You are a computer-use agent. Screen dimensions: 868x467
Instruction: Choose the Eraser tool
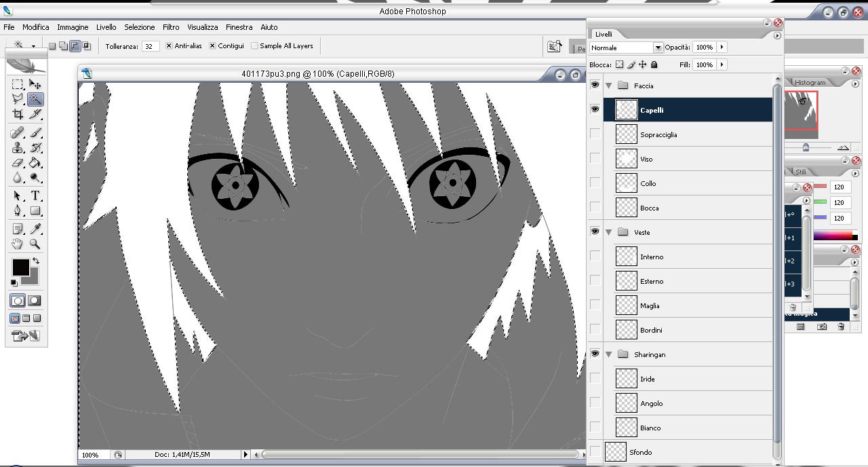point(18,163)
